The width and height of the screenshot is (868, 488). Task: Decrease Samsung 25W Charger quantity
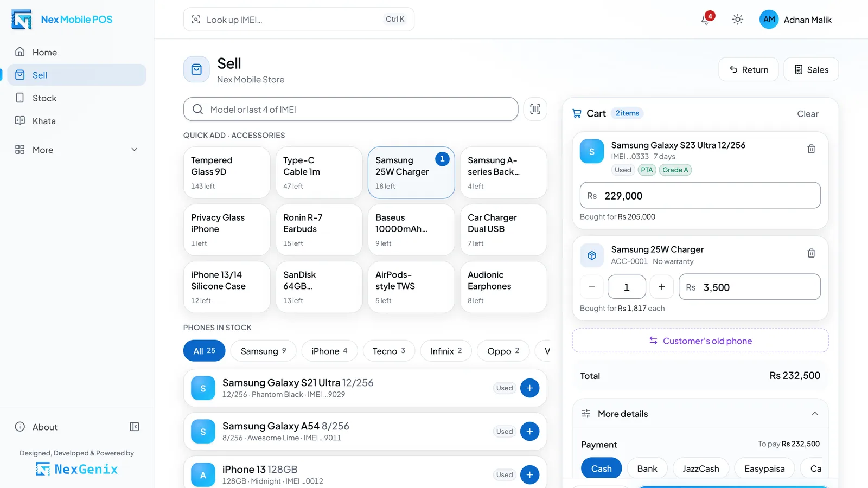click(592, 287)
